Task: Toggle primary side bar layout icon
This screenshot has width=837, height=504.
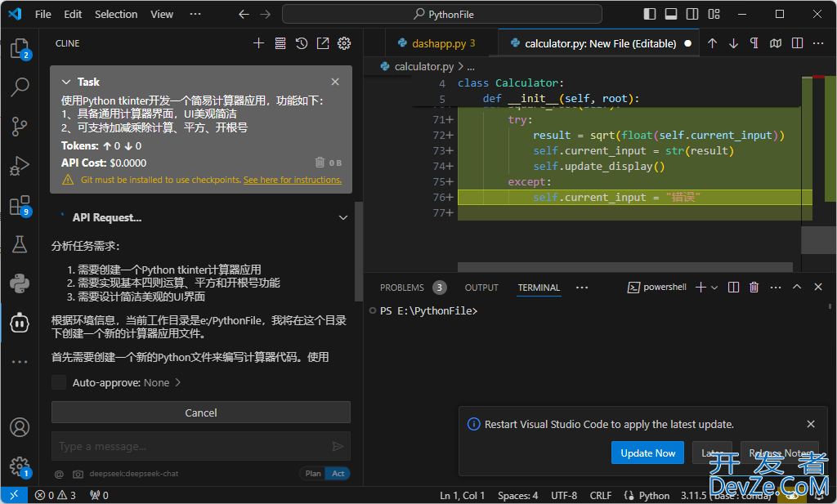Action: [x=650, y=14]
